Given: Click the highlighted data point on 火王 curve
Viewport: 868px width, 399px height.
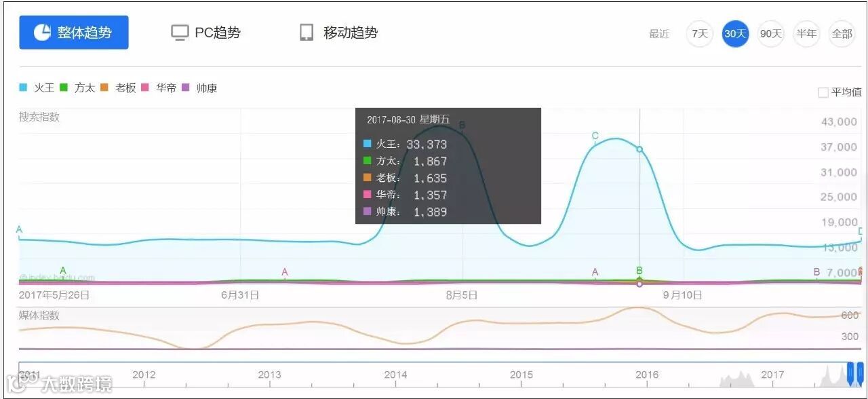Looking at the screenshot, I should (639, 149).
